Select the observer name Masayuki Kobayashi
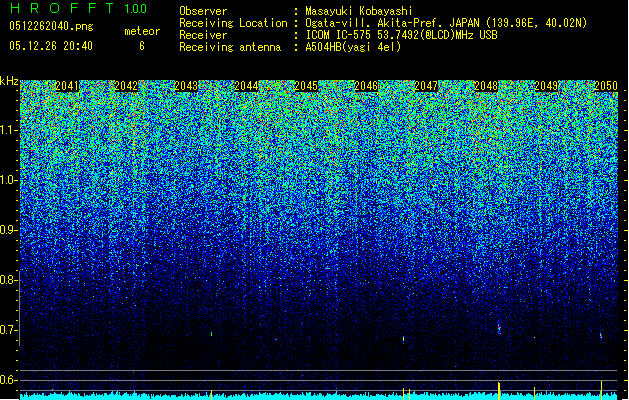Image resolution: width=629 pixels, height=400 pixels. coord(359,12)
